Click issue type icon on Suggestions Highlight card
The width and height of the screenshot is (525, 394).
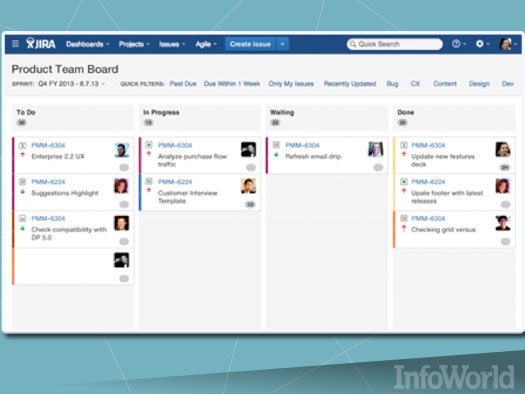click(22, 182)
